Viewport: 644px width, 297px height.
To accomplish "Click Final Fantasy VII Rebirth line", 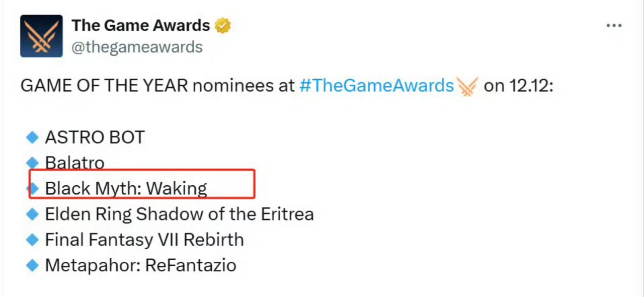I will pyautogui.click(x=144, y=240).
